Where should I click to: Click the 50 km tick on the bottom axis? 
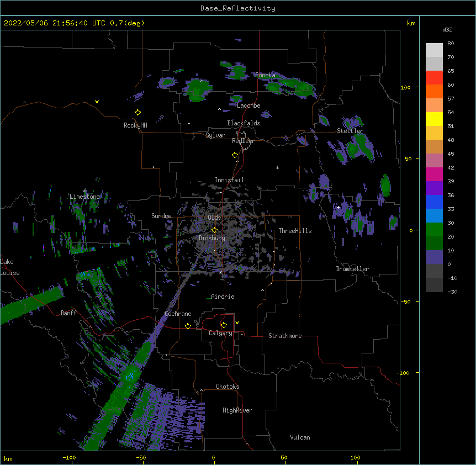284,457
